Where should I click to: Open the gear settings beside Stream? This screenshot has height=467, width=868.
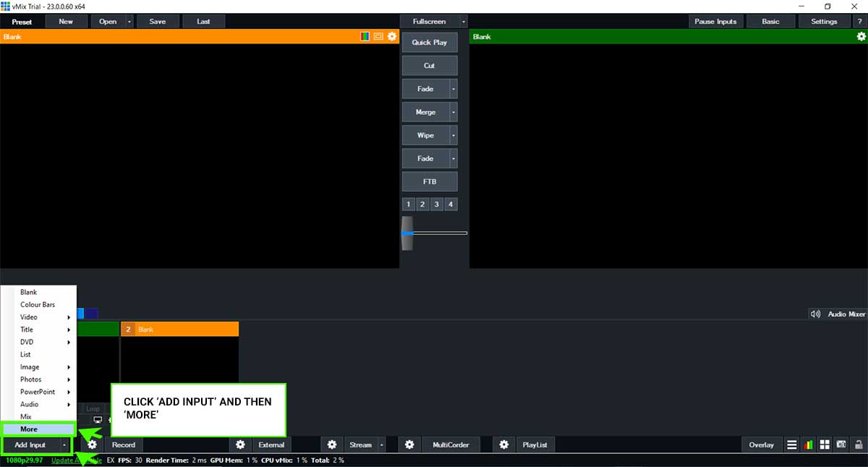click(332, 445)
